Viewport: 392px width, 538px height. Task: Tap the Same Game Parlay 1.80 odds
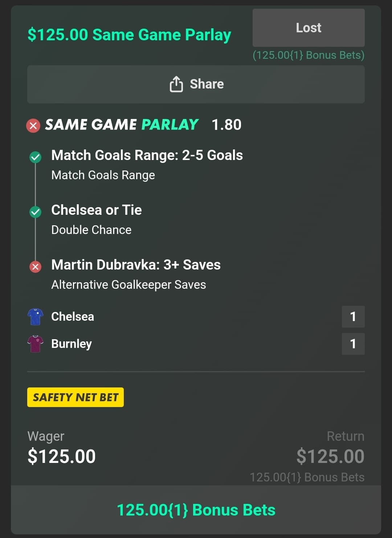226,125
